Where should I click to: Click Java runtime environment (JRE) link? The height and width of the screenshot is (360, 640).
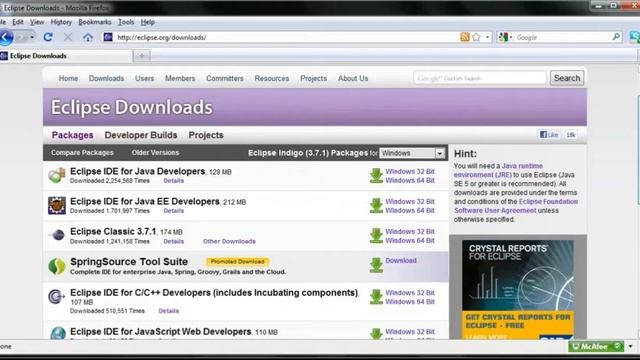498,171
